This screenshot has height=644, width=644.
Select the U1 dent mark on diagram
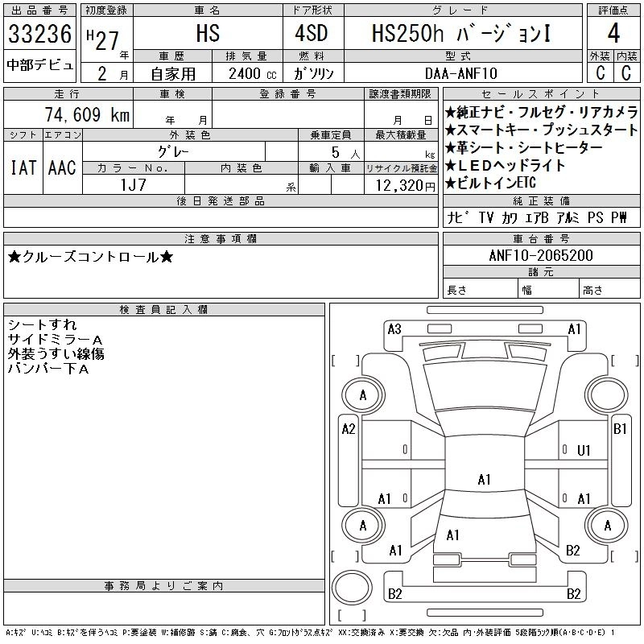584,450
